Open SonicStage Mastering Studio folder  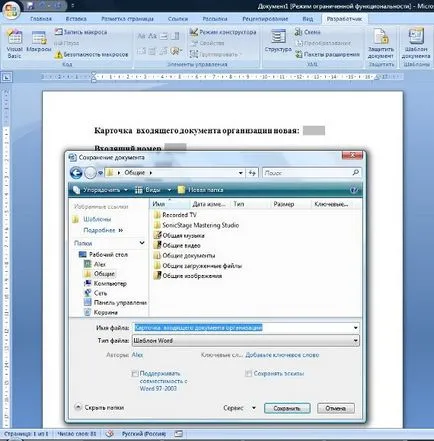coord(196,225)
